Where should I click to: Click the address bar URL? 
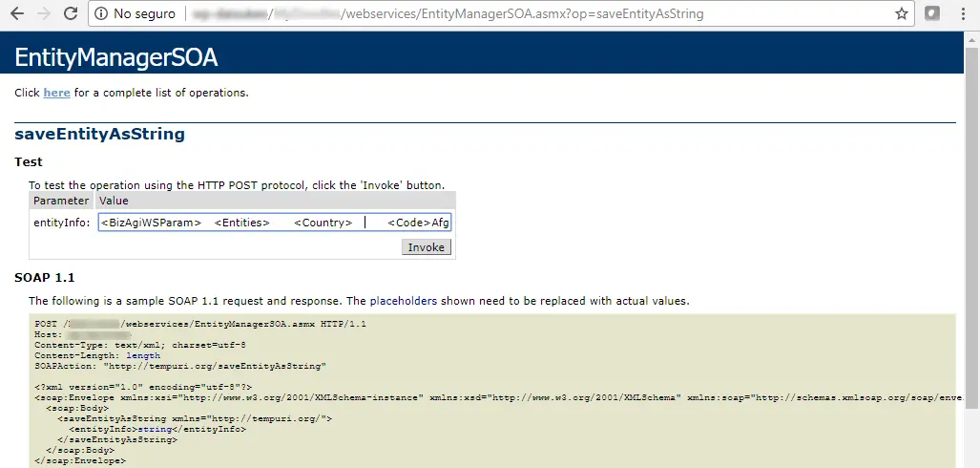point(448,13)
